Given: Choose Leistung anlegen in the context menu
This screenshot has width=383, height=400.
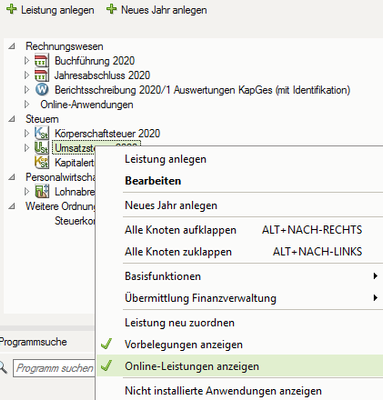Looking at the screenshot, I should pos(240,159).
